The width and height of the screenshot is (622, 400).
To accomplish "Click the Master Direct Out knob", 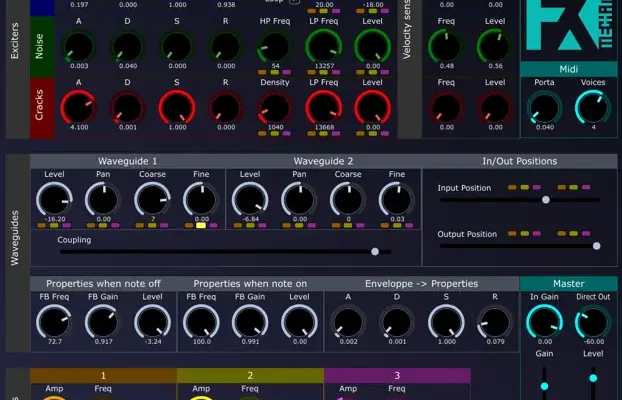I will (x=593, y=322).
